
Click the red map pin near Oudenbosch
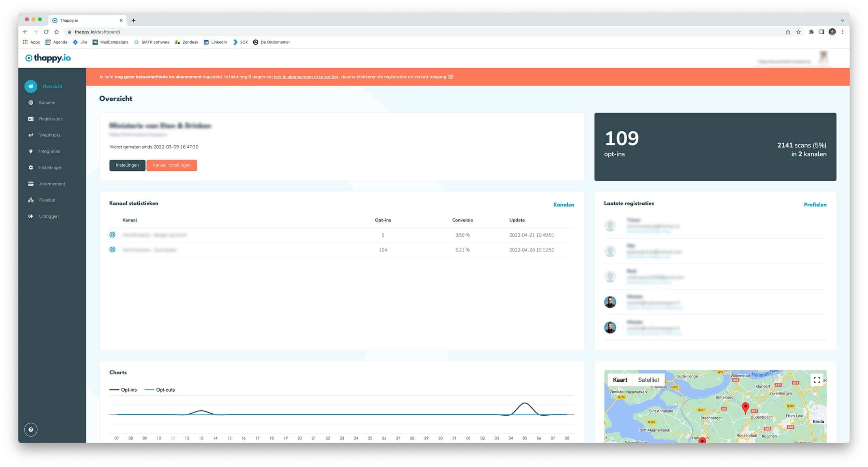pos(745,408)
